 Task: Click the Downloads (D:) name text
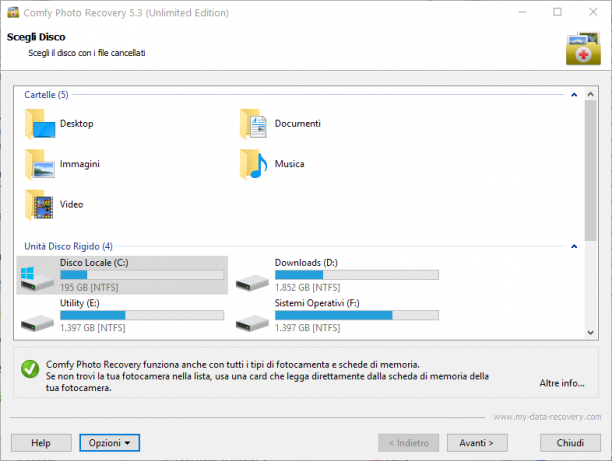pyautogui.click(x=306, y=263)
